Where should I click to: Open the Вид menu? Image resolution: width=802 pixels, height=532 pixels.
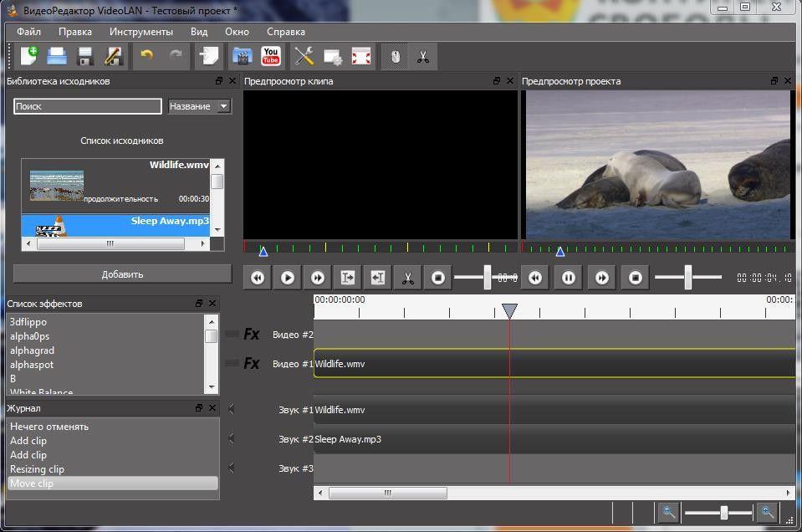tap(199, 32)
